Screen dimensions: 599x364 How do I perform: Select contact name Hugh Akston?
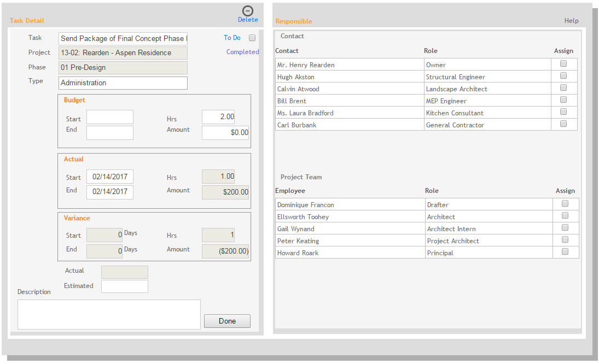(x=296, y=77)
